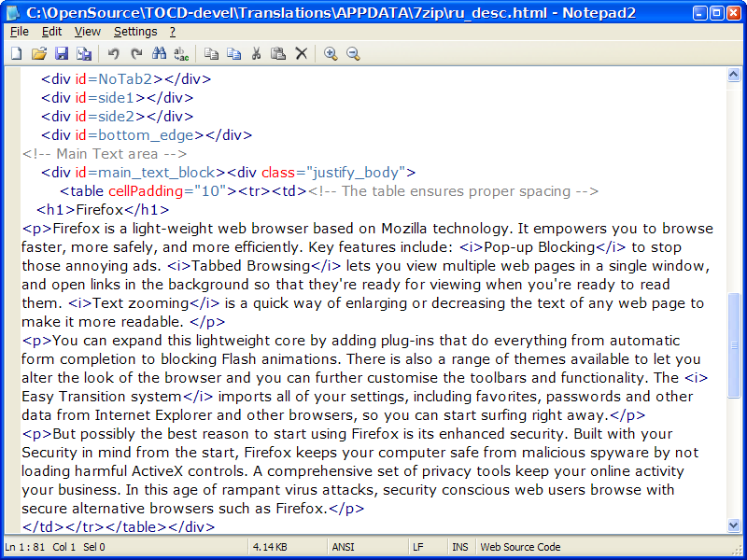
Task: Open the Replace text tool
Action: click(x=181, y=53)
